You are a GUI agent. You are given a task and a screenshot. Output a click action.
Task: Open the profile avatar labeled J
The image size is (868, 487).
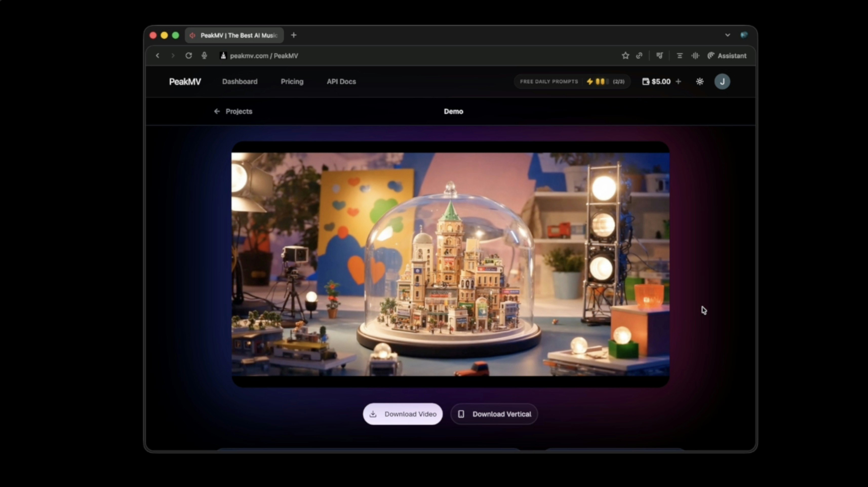(722, 81)
